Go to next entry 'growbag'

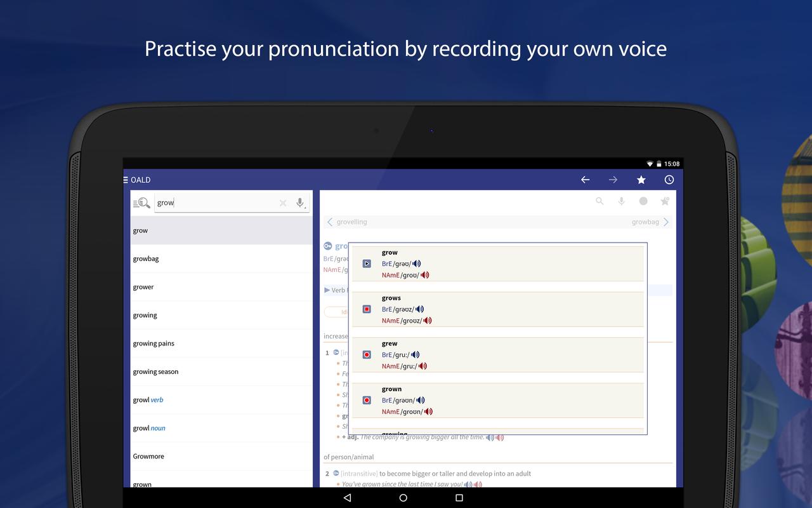pos(650,222)
